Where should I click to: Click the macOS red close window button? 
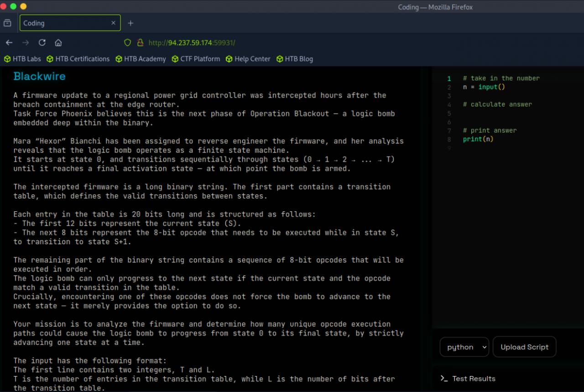tap(4, 6)
